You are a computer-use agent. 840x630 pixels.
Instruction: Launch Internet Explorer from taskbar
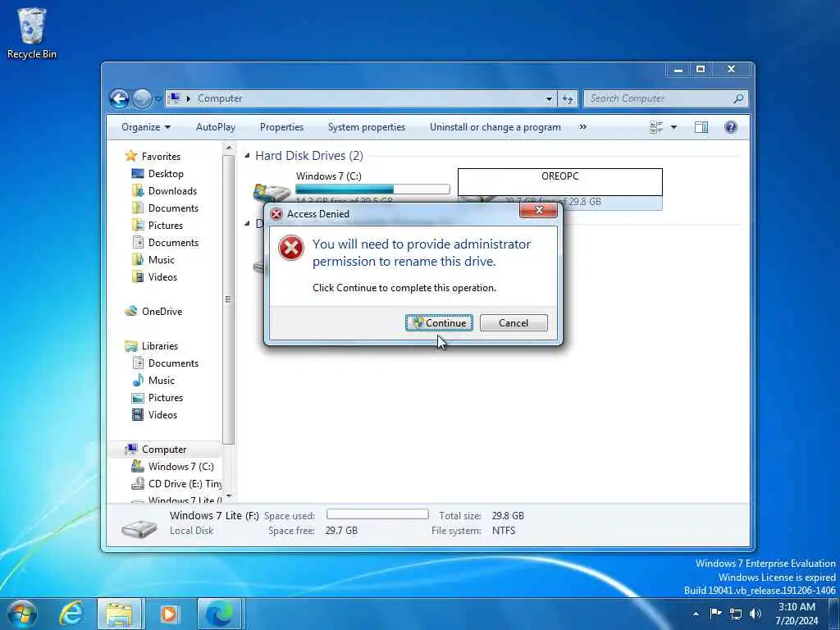pyautogui.click(x=71, y=614)
